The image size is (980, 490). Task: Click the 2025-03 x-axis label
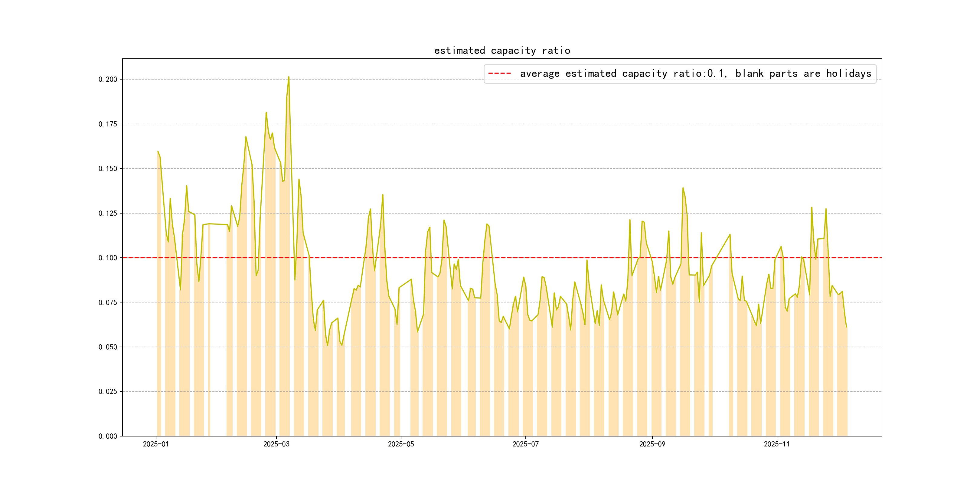(276, 444)
